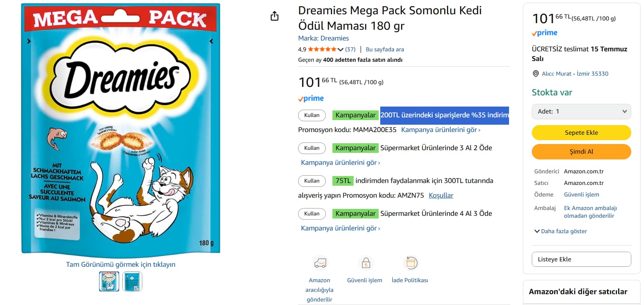Apply the 3 Al 2 Öde campaign

coord(312,148)
